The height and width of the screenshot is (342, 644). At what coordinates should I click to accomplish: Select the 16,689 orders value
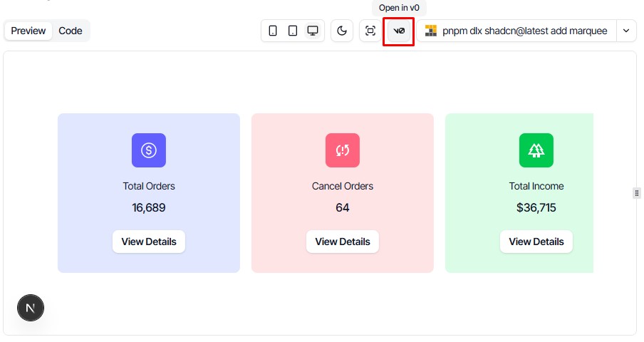click(x=149, y=208)
